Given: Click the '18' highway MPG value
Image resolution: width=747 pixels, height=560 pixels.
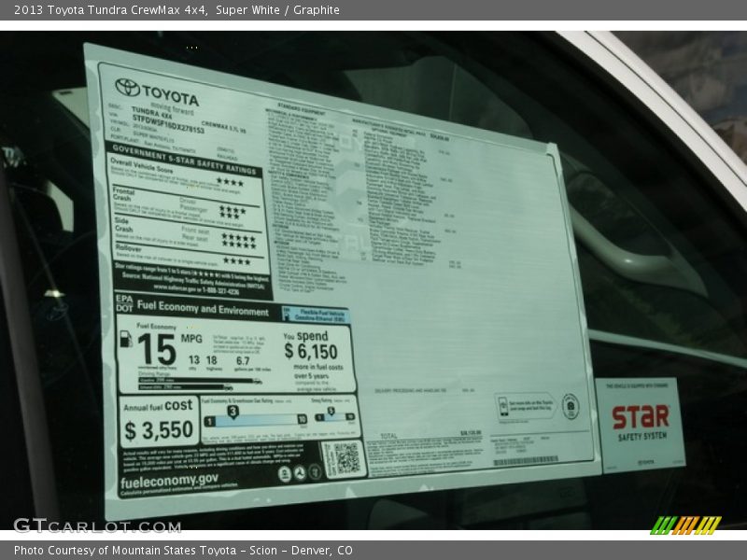Looking at the screenshot, I should tap(212, 360).
